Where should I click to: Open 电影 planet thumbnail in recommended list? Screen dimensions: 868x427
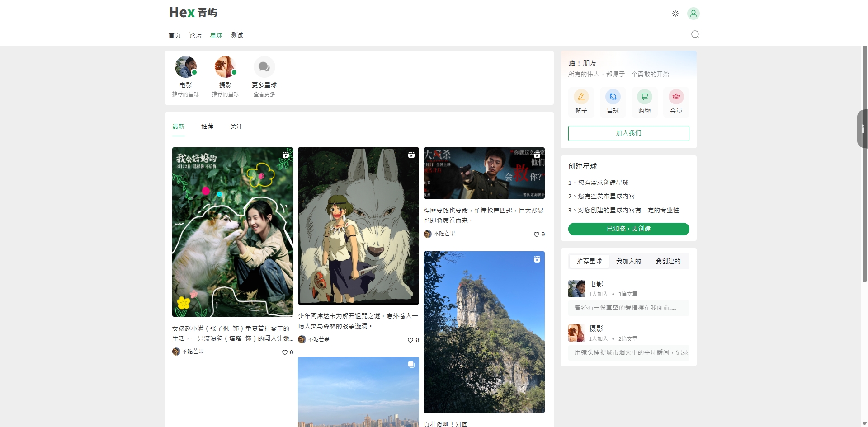pyautogui.click(x=577, y=289)
